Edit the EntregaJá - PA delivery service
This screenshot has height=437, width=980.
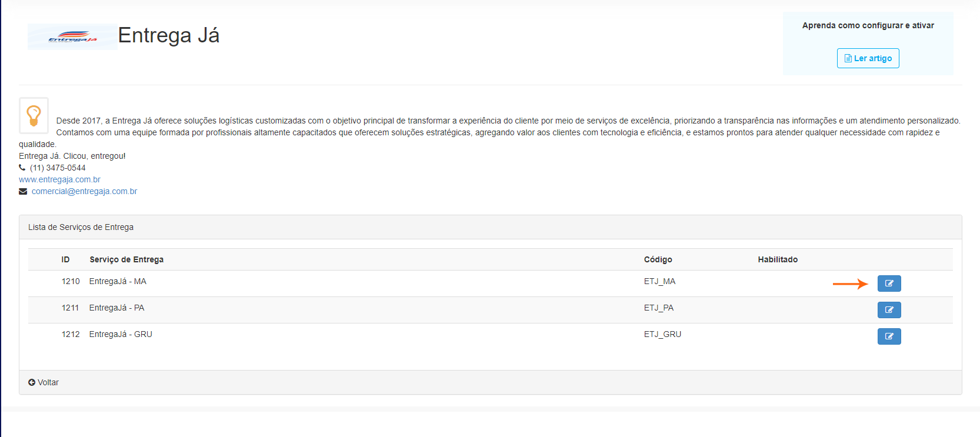coord(889,310)
